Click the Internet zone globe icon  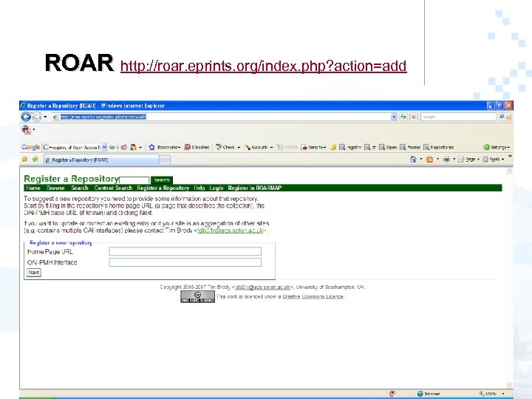pos(420,394)
